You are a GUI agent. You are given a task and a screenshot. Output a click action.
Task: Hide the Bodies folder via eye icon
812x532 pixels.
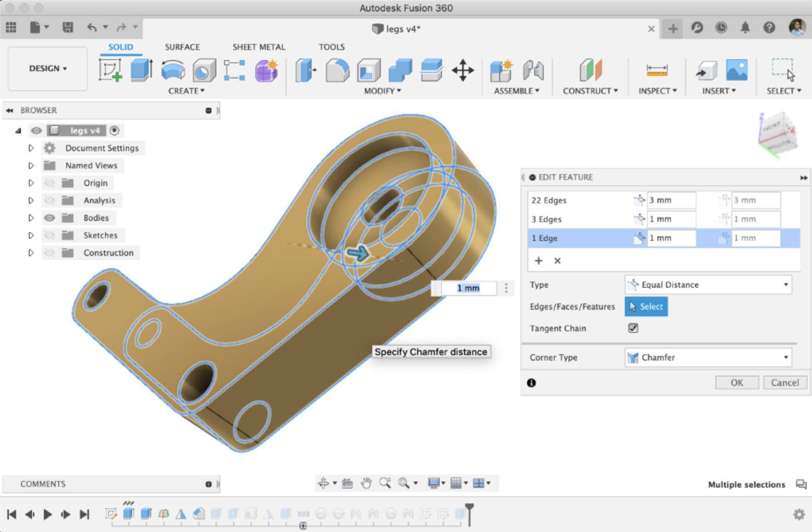[x=50, y=218]
